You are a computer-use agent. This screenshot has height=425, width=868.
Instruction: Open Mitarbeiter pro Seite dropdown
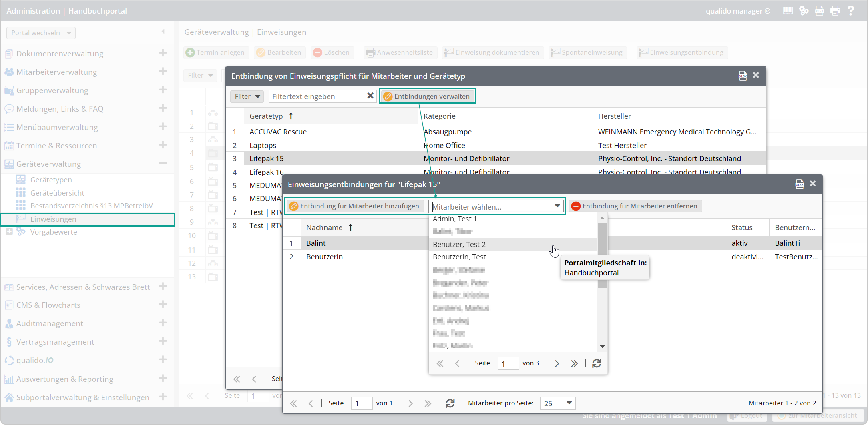569,403
